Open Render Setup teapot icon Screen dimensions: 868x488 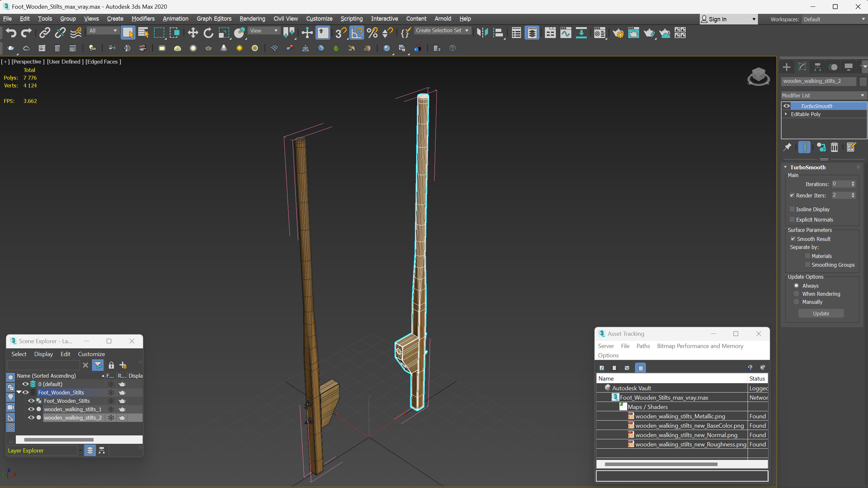pyautogui.click(x=618, y=33)
